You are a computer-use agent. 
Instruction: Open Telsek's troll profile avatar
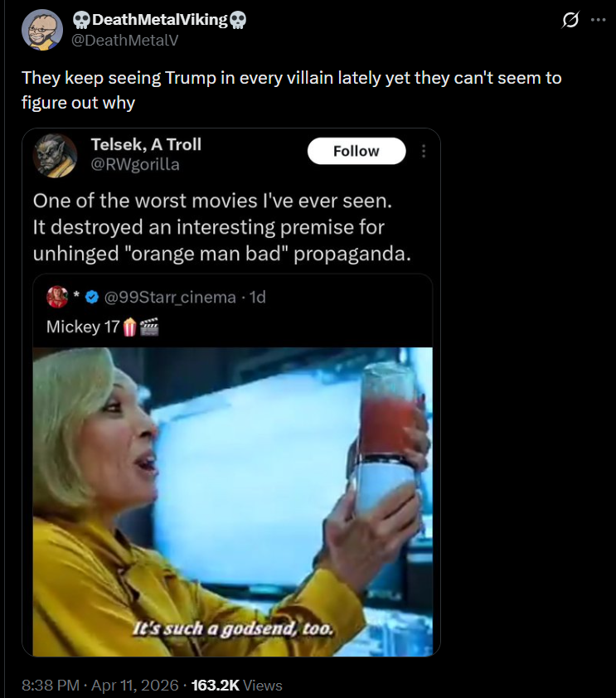pyautogui.click(x=56, y=155)
